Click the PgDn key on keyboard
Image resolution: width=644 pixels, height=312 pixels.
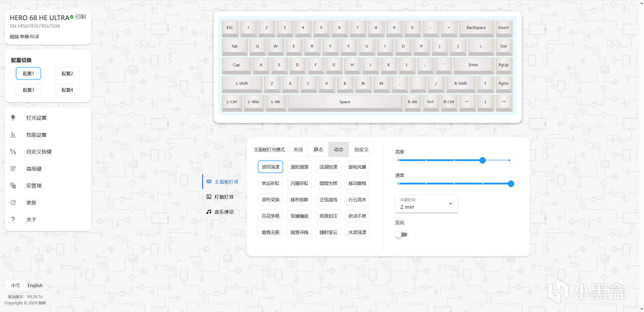click(504, 84)
